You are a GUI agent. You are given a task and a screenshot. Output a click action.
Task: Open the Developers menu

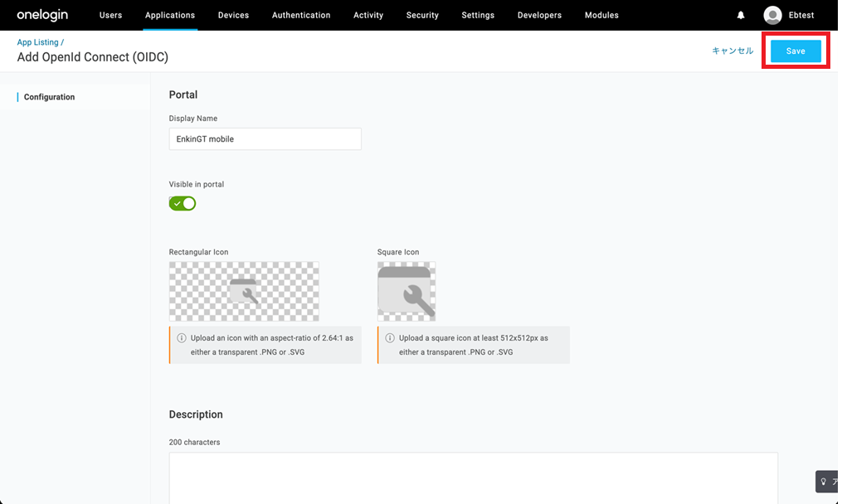539,15
